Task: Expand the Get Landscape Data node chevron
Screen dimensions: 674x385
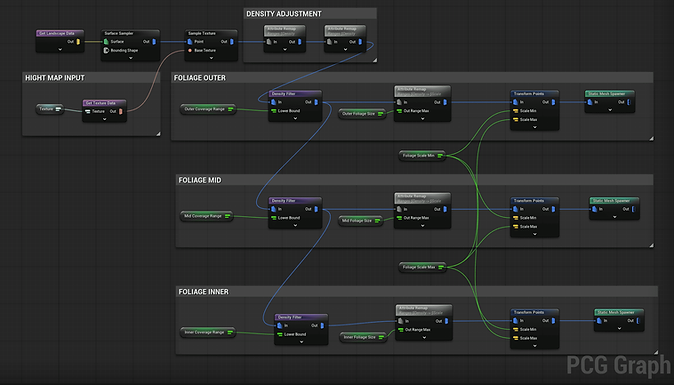Action: pos(60,49)
